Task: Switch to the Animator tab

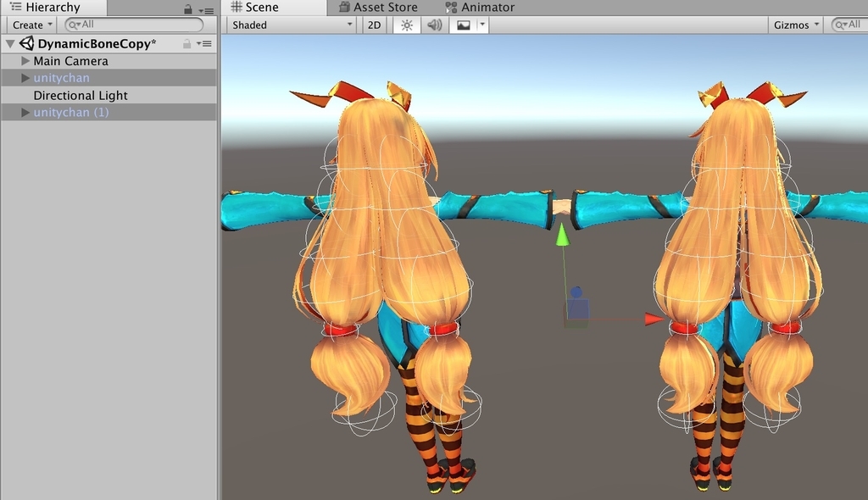Action: (x=480, y=7)
